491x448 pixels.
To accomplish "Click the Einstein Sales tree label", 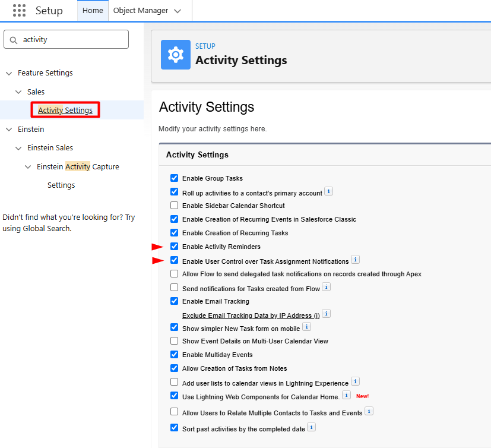I will pyautogui.click(x=50, y=147).
